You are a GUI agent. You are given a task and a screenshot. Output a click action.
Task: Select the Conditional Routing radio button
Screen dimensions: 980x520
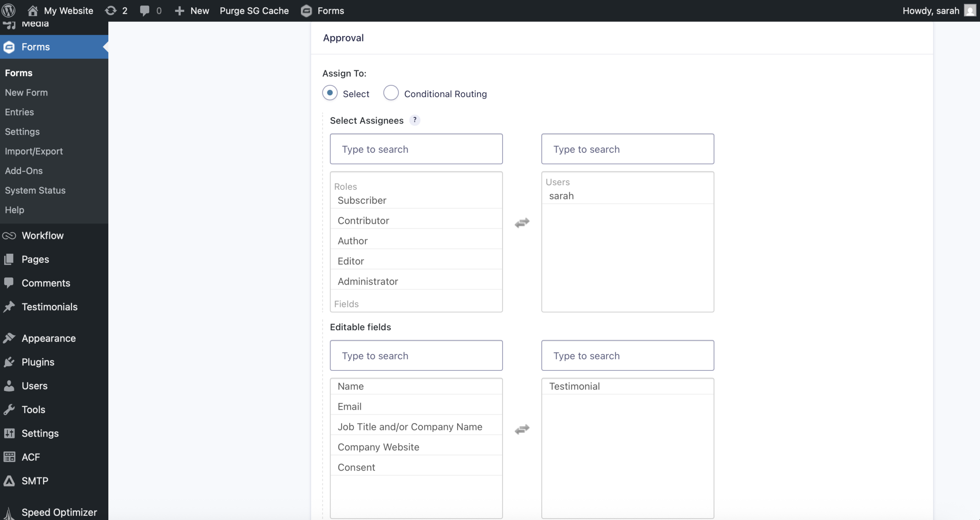(390, 93)
